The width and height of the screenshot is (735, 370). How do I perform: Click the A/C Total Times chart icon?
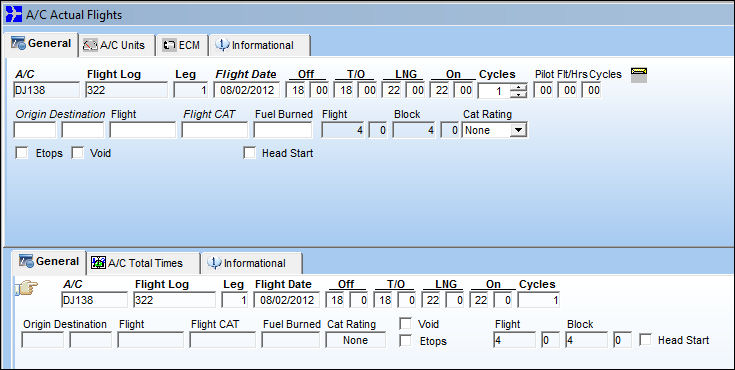click(98, 263)
